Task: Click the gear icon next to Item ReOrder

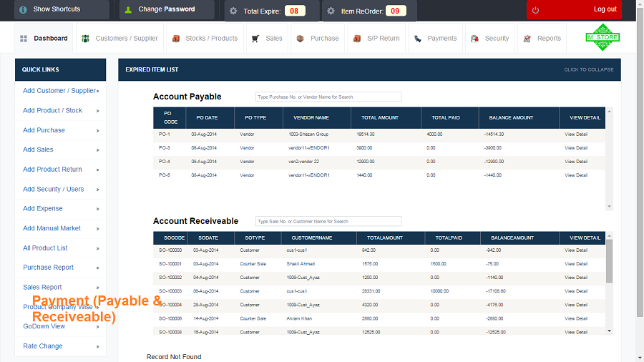Action: (331, 11)
